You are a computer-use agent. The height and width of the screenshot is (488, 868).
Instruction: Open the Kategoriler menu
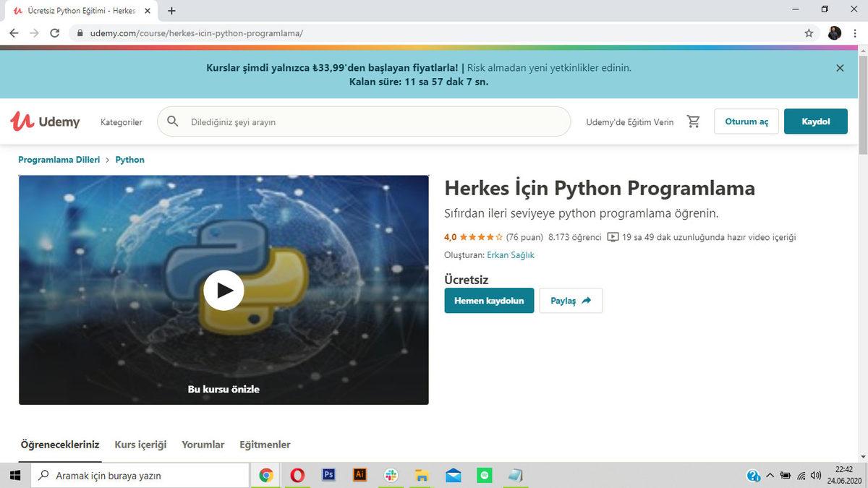(x=122, y=122)
